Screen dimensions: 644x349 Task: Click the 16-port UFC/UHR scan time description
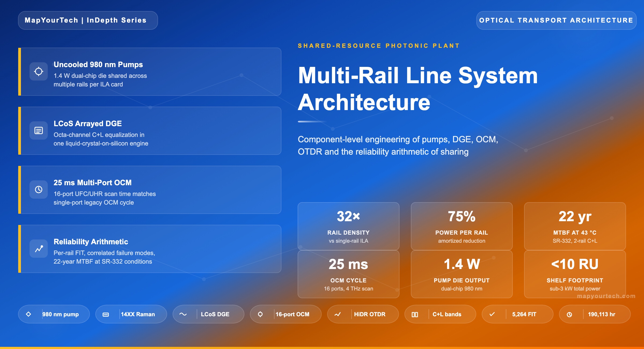[105, 198]
